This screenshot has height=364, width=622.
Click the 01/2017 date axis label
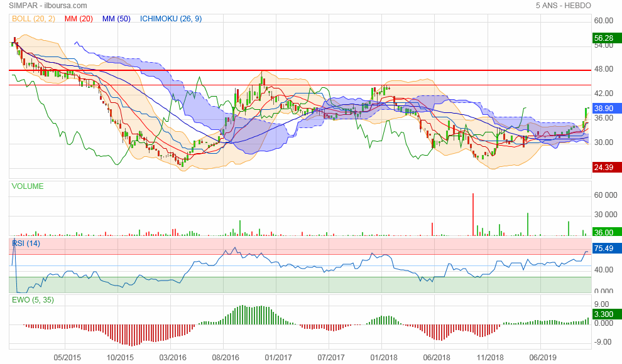[x=278, y=358]
